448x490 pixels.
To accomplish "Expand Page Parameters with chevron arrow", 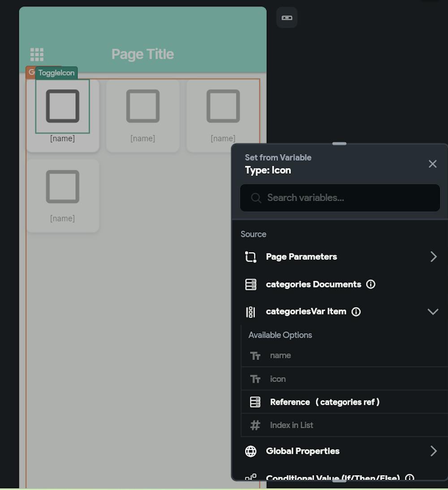I will coord(433,257).
